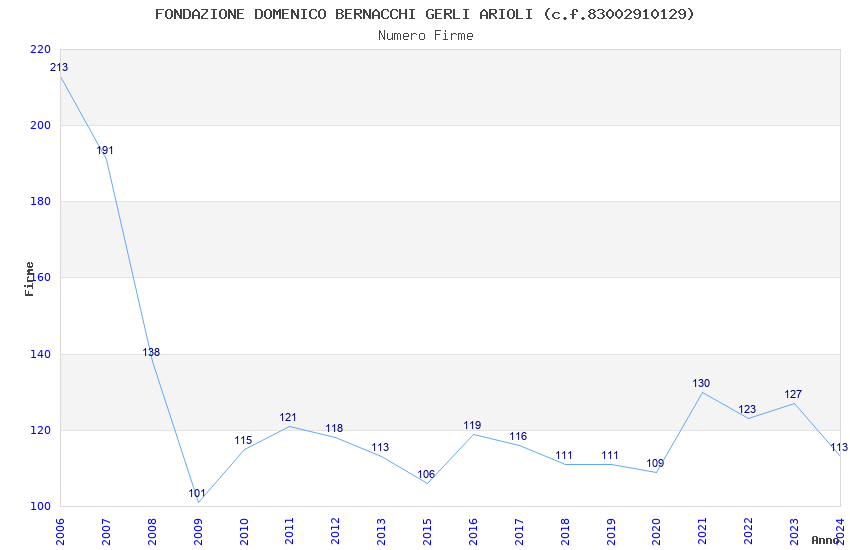The width and height of the screenshot is (850, 550).
Task: Click the x-axis year 2022
Action: click(x=749, y=532)
